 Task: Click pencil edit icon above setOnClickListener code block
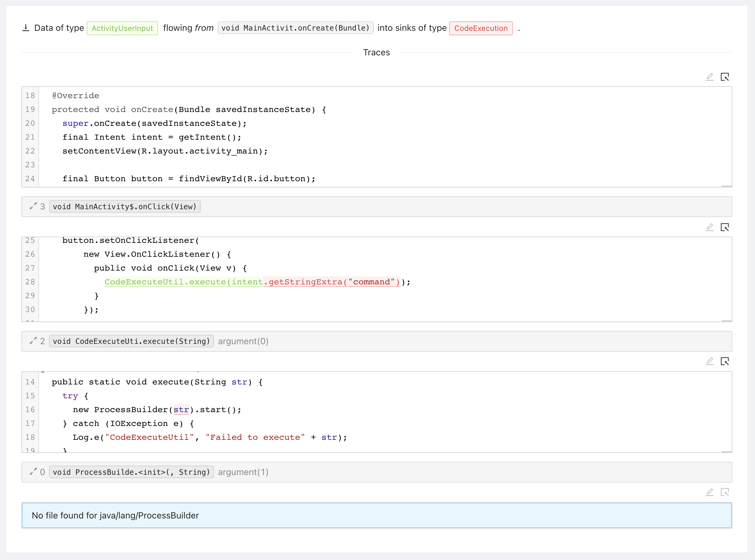[x=710, y=227]
